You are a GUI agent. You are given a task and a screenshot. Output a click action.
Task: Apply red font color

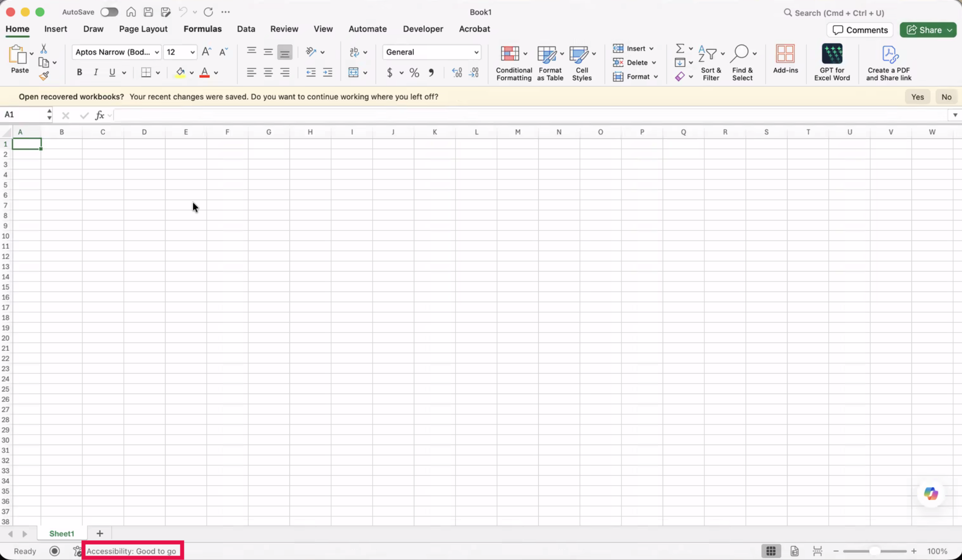[204, 72]
